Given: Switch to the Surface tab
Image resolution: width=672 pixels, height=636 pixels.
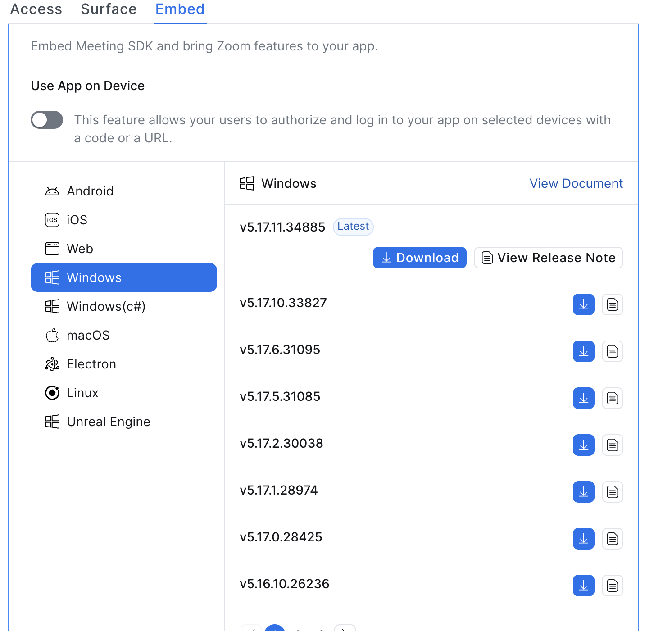Looking at the screenshot, I should click(109, 9).
